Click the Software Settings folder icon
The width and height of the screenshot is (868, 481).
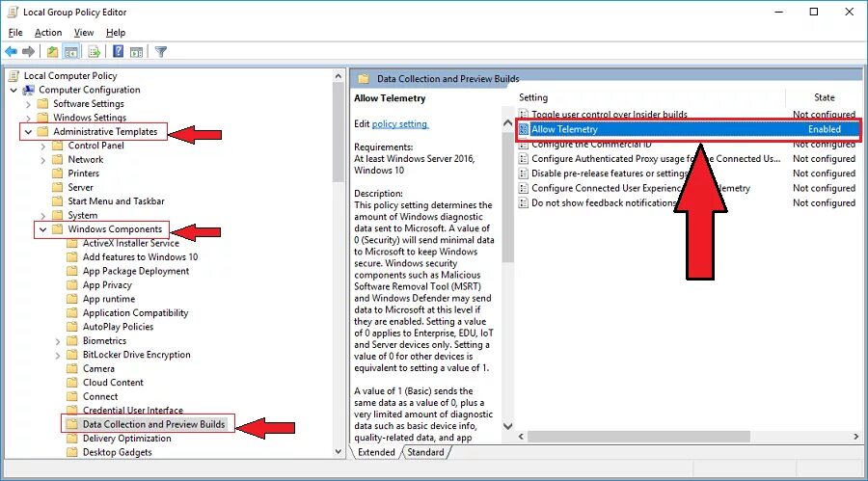pyautogui.click(x=43, y=103)
